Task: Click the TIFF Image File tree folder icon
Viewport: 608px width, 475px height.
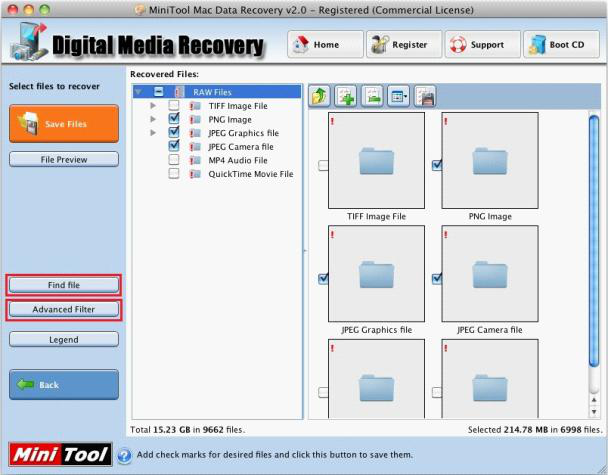Action: (195, 106)
